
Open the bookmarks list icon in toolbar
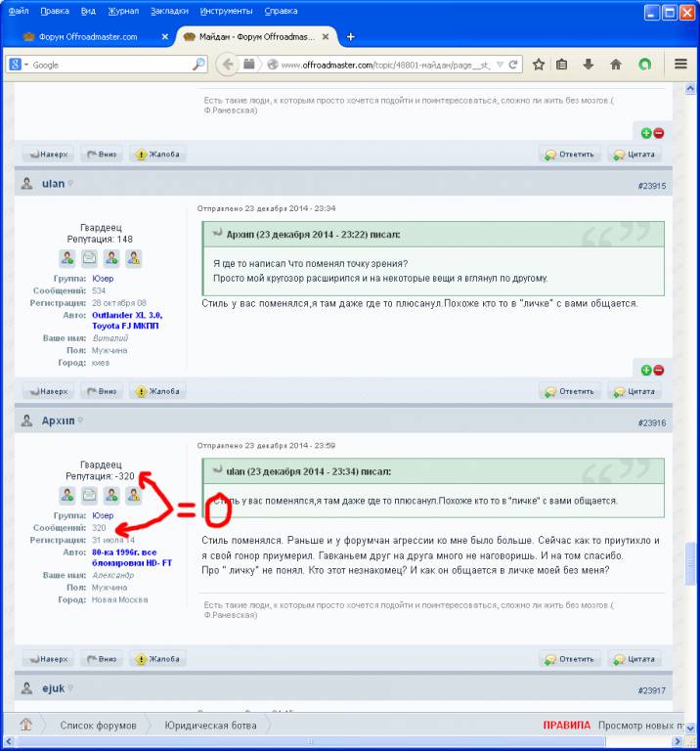(562, 65)
